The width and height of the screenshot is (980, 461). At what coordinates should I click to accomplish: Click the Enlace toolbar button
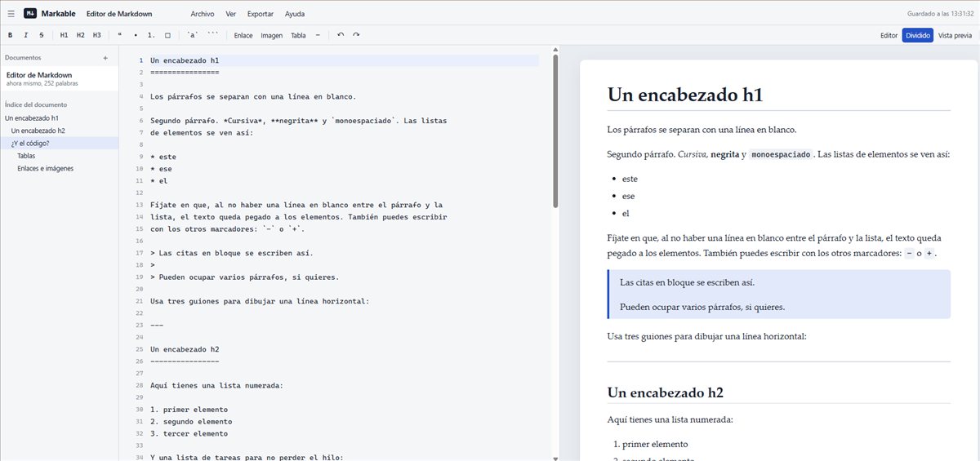pos(243,35)
